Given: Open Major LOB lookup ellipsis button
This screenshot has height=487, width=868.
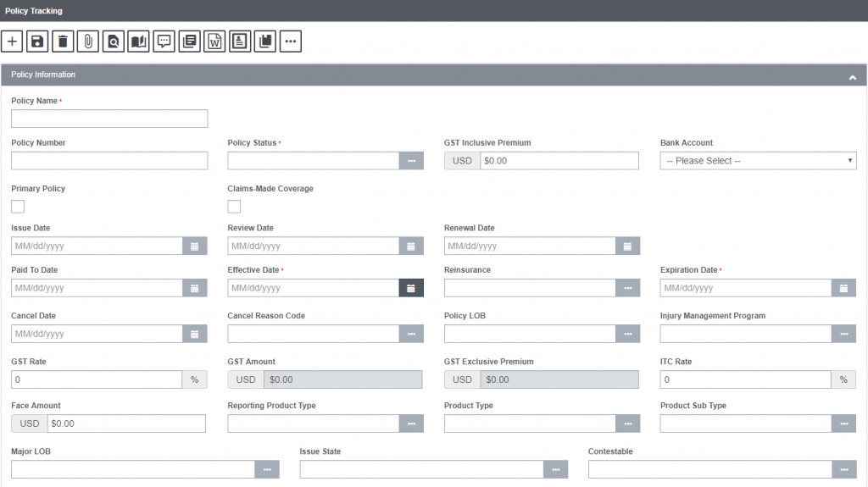Looking at the screenshot, I should click(267, 470).
